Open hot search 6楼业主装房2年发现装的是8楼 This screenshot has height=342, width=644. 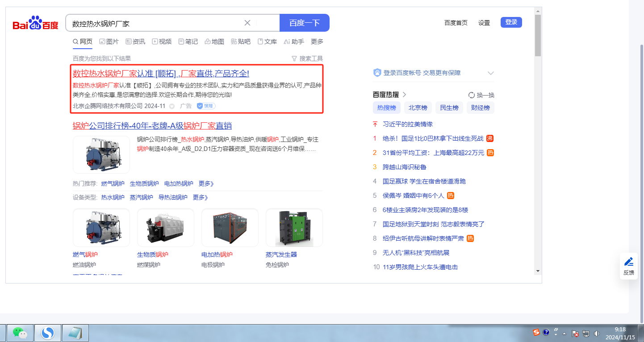[426, 210]
